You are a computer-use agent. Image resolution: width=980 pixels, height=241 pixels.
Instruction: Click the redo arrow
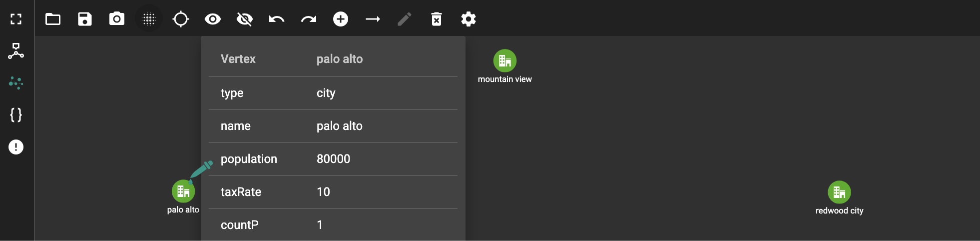coord(309,19)
